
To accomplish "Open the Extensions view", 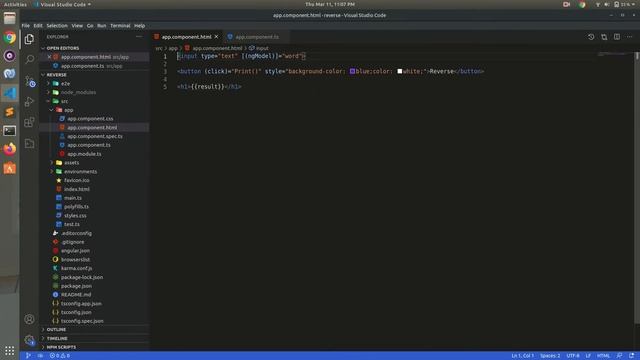I will [x=29, y=122].
